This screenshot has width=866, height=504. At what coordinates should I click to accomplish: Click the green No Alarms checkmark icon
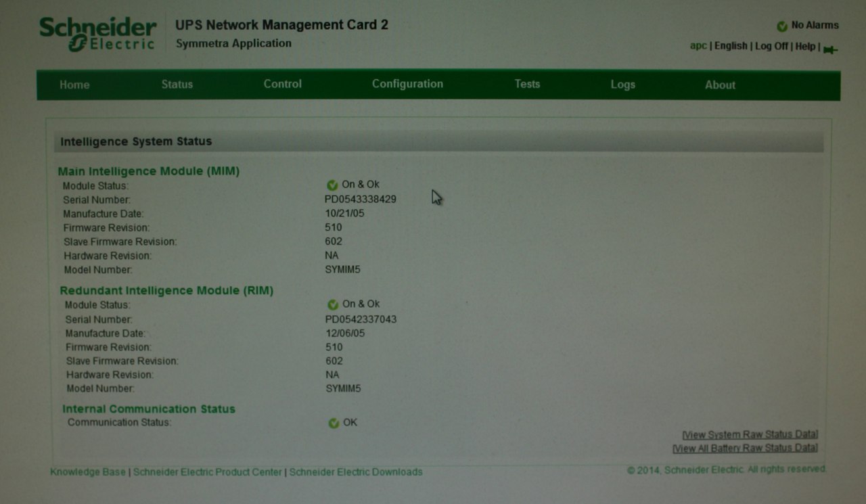pyautogui.click(x=782, y=26)
